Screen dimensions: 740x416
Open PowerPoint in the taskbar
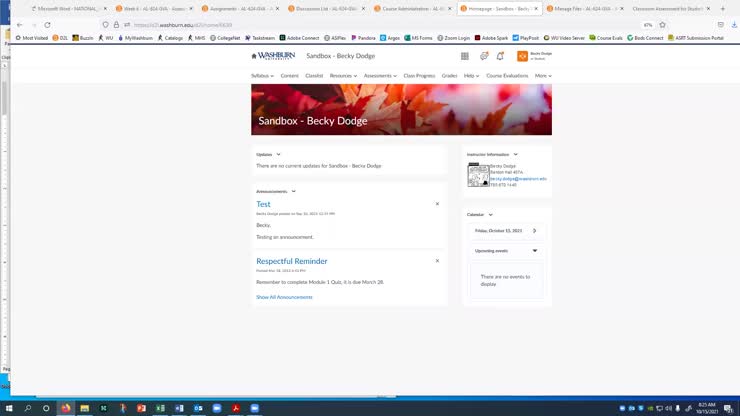click(141, 408)
